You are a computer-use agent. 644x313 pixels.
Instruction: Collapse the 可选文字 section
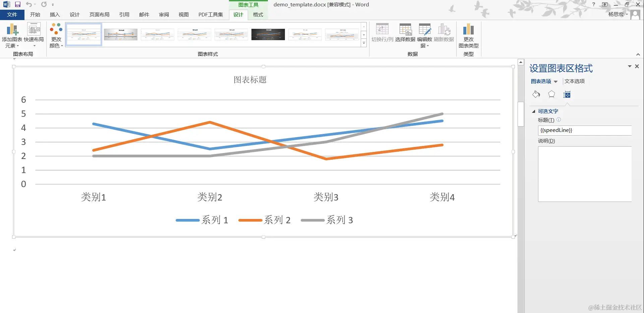click(533, 111)
